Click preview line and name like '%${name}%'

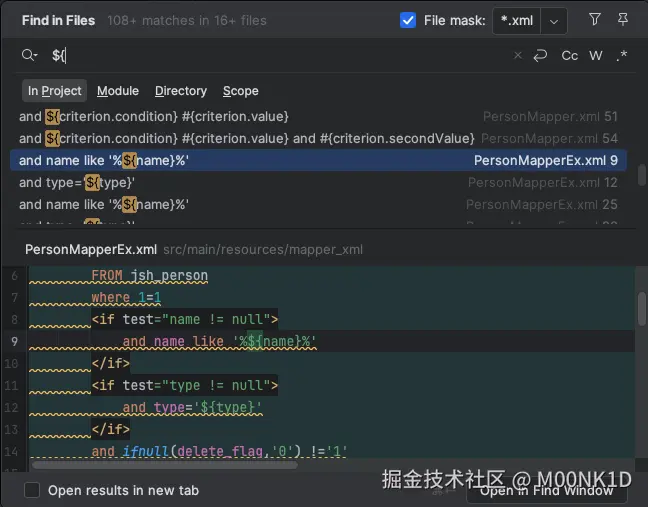219,341
